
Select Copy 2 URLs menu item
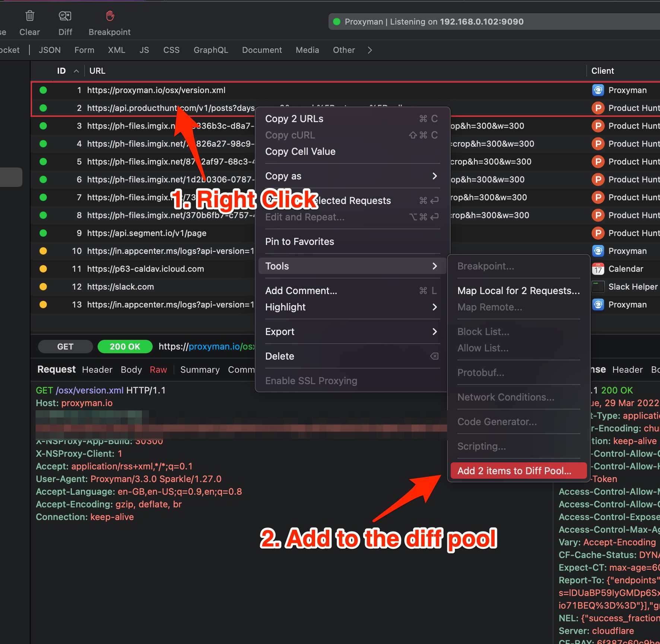pos(352,119)
